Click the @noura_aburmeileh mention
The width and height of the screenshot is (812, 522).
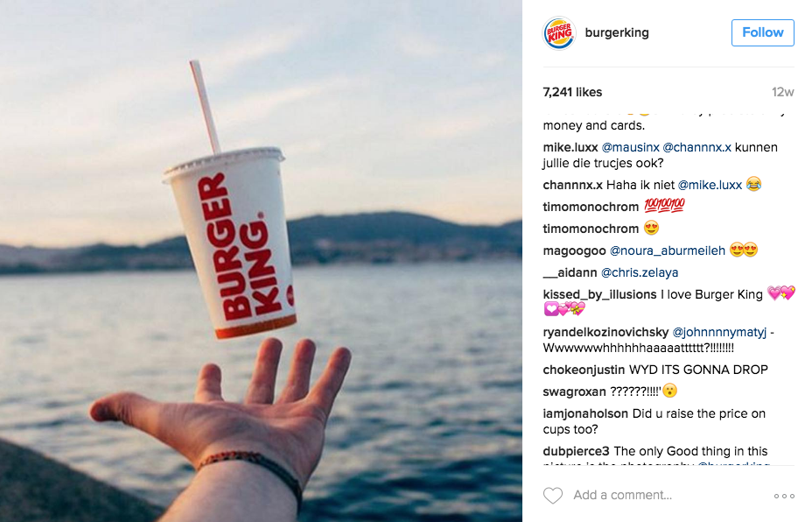click(668, 250)
